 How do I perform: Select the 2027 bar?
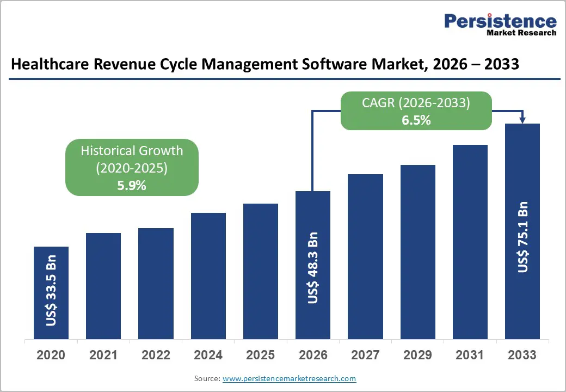click(x=365, y=256)
